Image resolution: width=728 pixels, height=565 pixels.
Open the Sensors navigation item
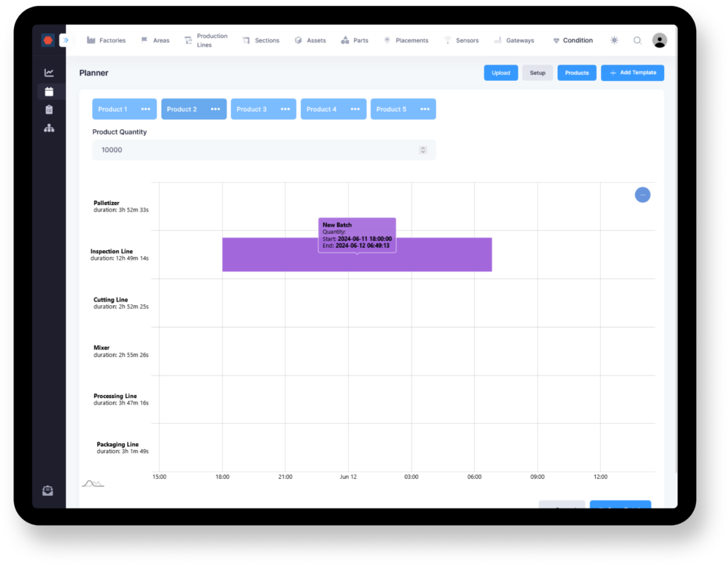click(x=461, y=41)
